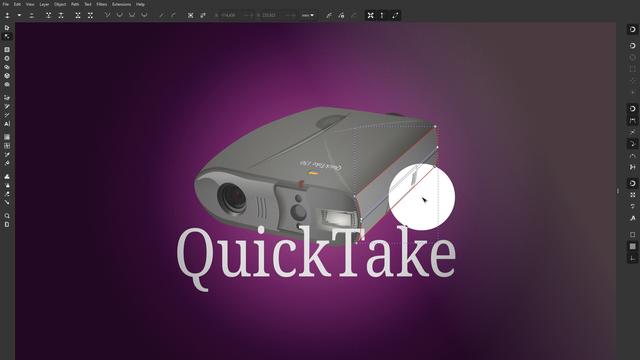Make selected nodes smooth
The image size is (640, 360).
120,15
